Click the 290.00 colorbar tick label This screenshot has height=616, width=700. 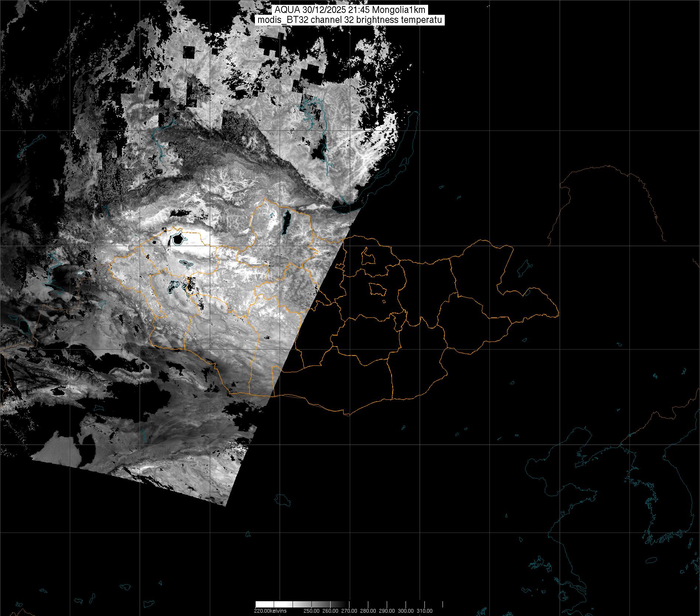click(x=387, y=611)
